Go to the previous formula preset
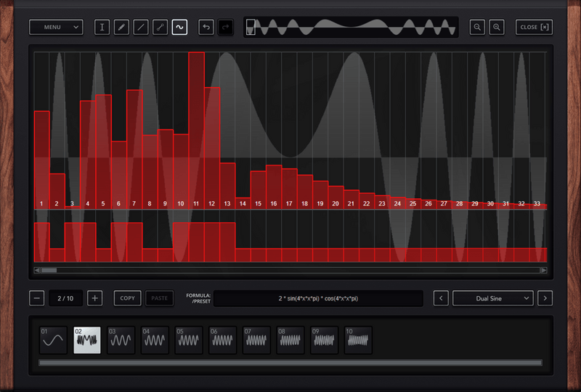This screenshot has width=581, height=392. 441,298
